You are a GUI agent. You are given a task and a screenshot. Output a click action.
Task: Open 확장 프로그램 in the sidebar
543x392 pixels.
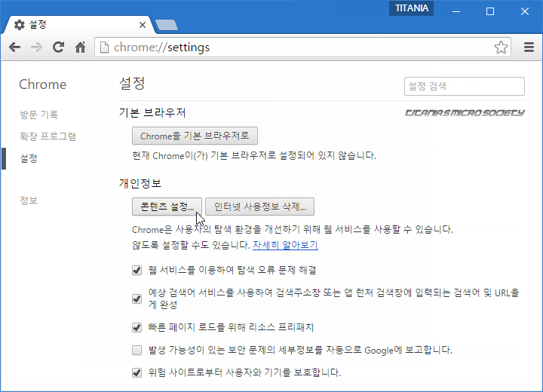pyautogui.click(x=48, y=136)
